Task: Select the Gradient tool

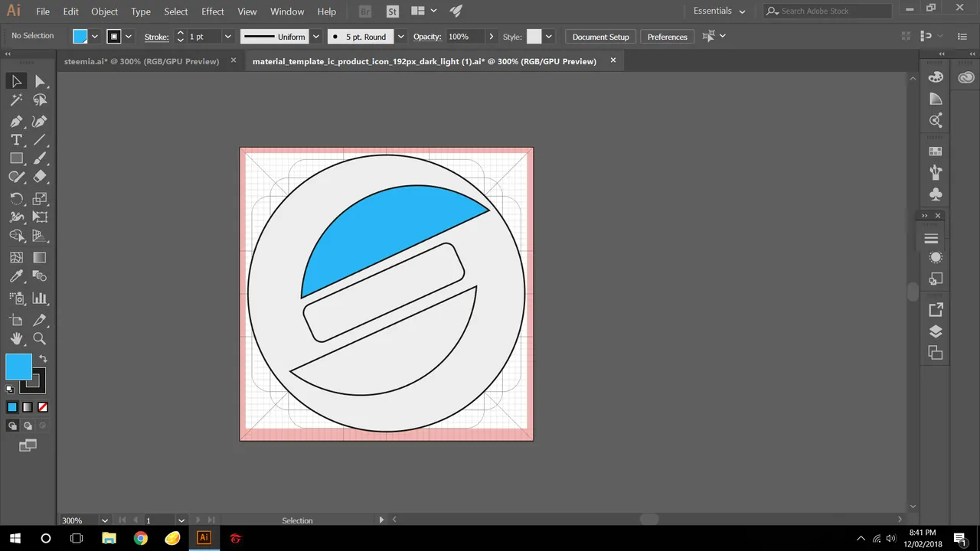Action: pyautogui.click(x=40, y=258)
